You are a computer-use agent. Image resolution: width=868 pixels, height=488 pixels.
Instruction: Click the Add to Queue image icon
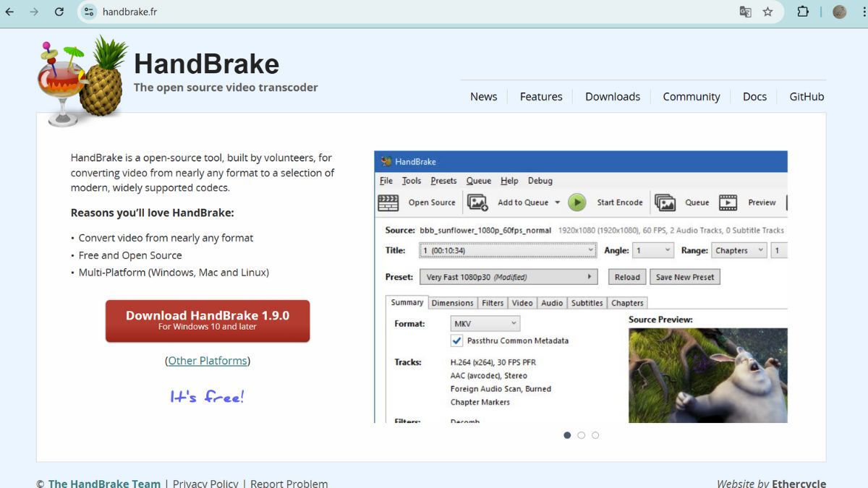point(477,202)
